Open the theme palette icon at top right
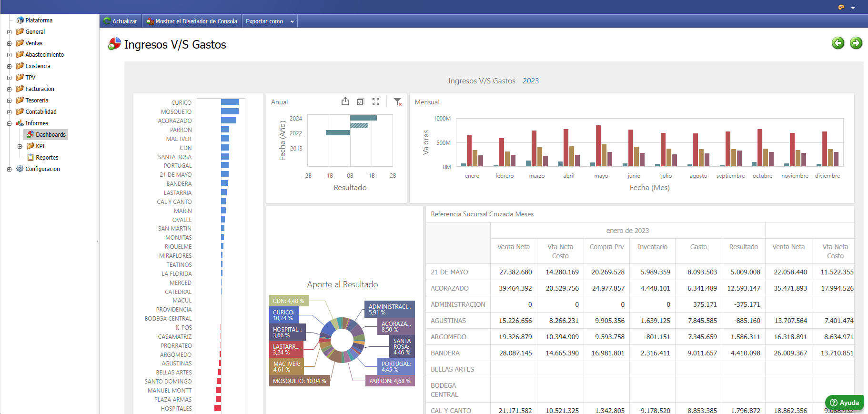 point(841,7)
